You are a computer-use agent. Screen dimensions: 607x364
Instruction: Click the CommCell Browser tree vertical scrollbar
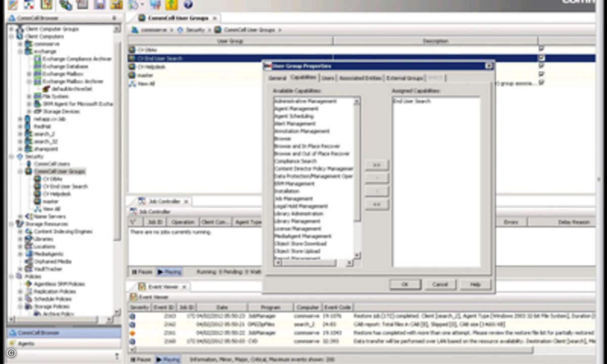point(117,170)
